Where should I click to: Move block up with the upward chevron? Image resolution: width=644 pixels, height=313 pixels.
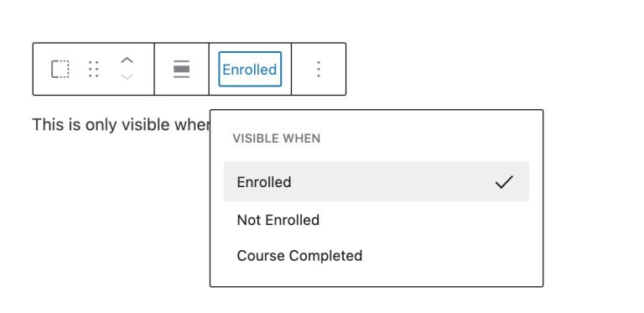(x=127, y=60)
